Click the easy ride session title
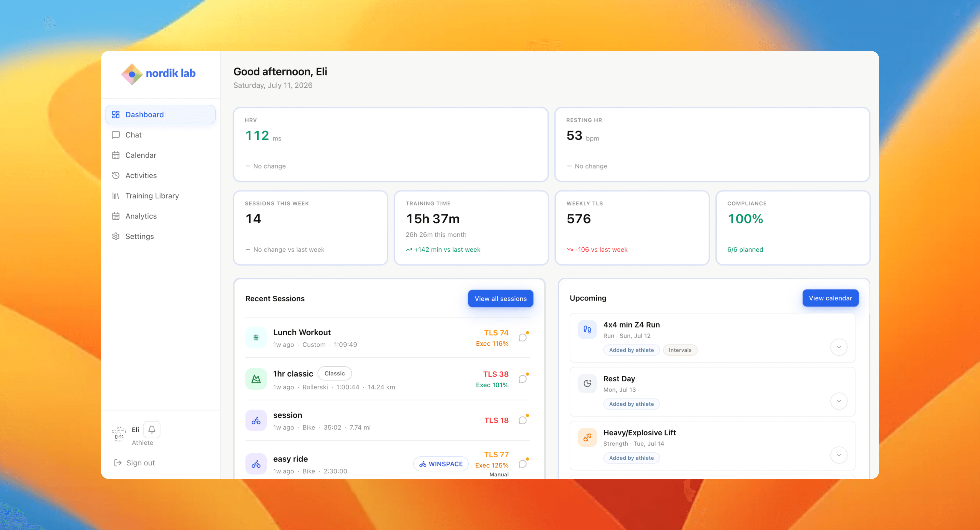This screenshot has width=980, height=530. tap(290, 459)
